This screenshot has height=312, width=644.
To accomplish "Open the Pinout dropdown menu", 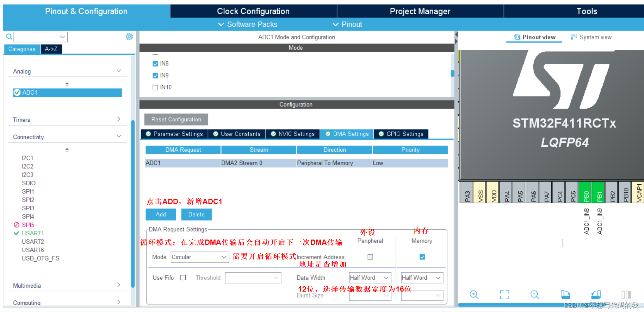I will click(x=347, y=24).
